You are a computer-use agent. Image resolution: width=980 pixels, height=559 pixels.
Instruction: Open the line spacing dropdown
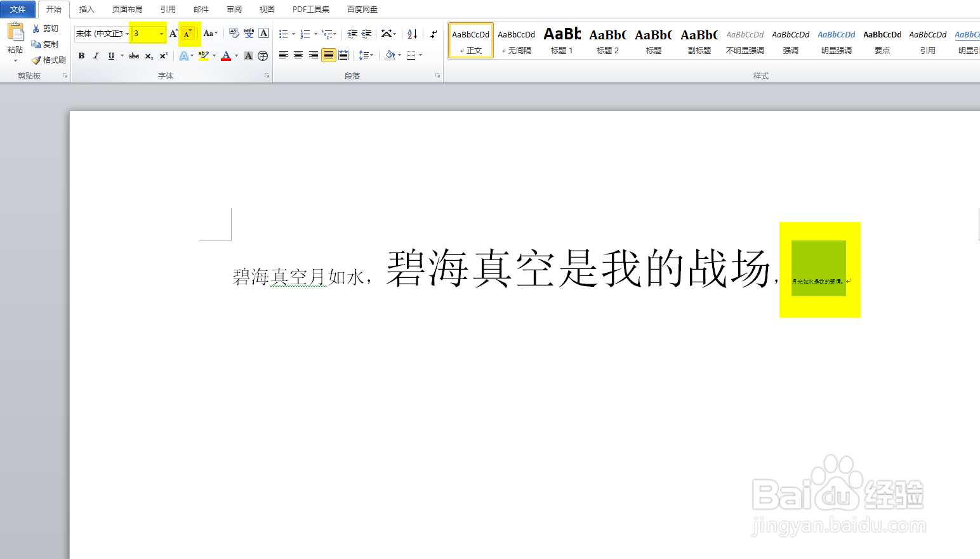pos(366,55)
